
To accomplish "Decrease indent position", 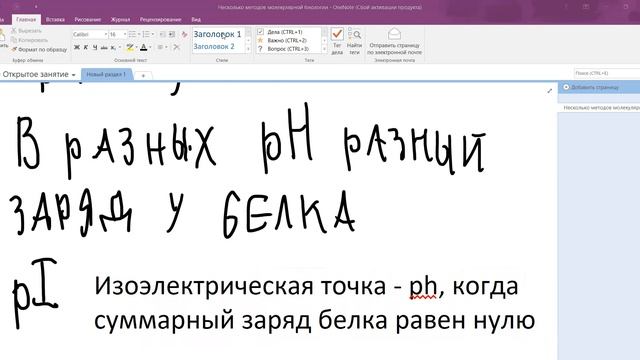I will coord(162,34).
